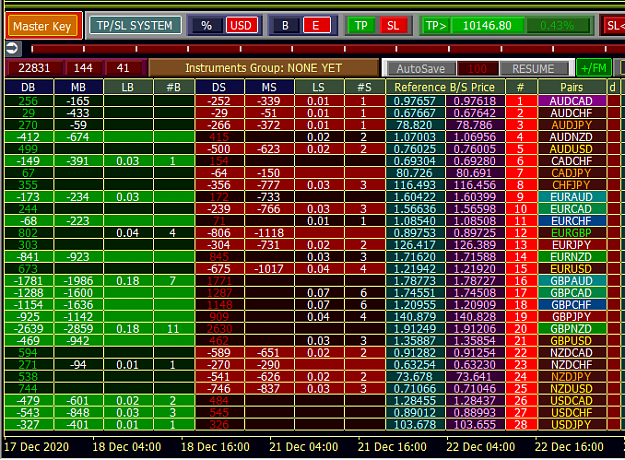Image resolution: width=625 pixels, height=460 pixels.
Task: Click the MS column header
Action: click(x=269, y=87)
